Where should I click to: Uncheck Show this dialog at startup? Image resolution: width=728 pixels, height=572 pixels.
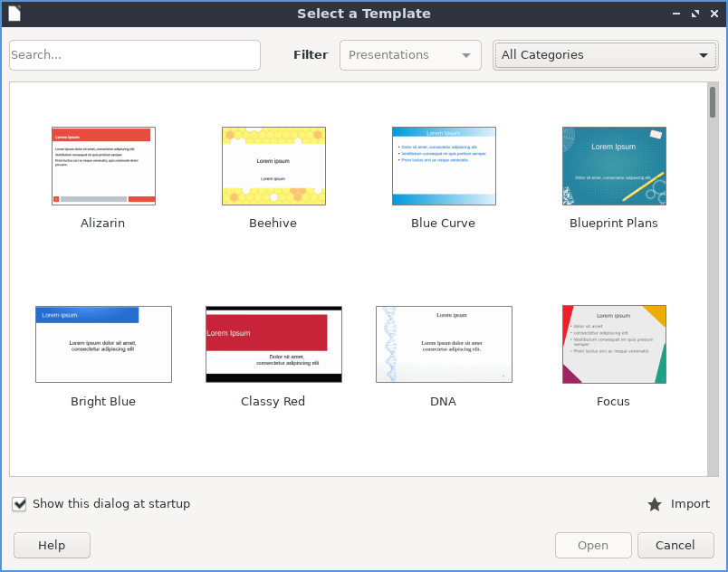(x=19, y=504)
